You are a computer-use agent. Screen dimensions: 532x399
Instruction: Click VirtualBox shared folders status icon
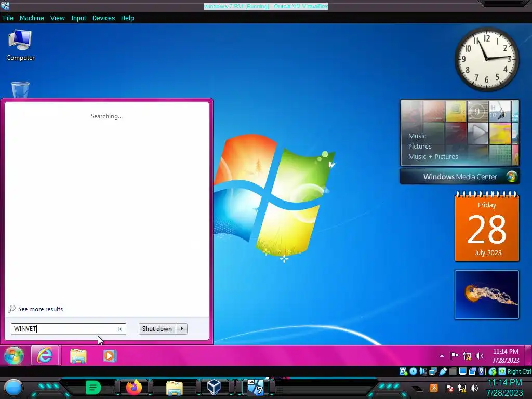coord(453,371)
